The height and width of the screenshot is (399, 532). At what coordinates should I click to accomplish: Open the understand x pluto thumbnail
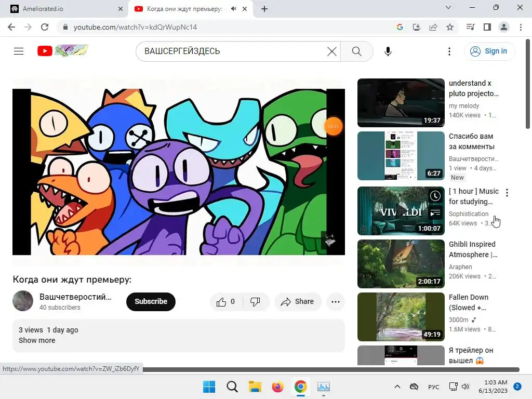tap(401, 103)
